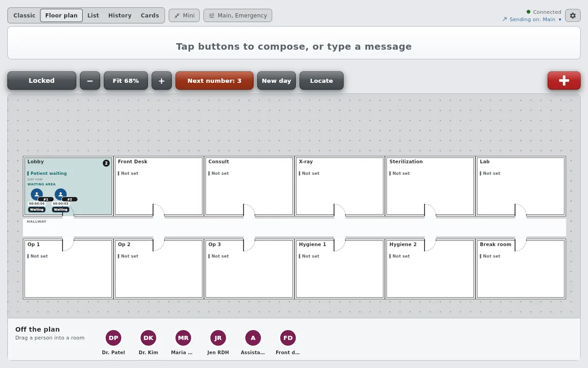This screenshot has width=588, height=368.
Task: Open the Sending on: Main dropdown
Action: point(532,19)
